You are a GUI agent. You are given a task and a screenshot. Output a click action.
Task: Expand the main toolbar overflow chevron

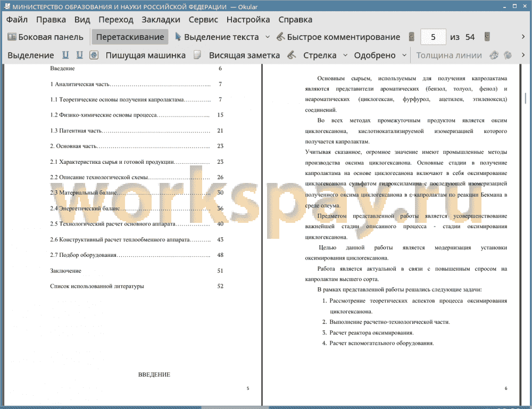coord(523,37)
